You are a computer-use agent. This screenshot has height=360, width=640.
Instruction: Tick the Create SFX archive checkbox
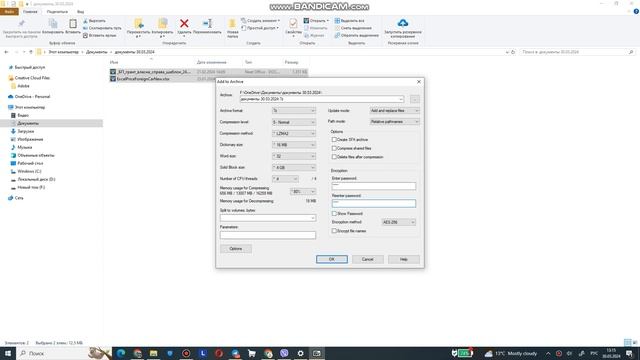tap(334, 140)
